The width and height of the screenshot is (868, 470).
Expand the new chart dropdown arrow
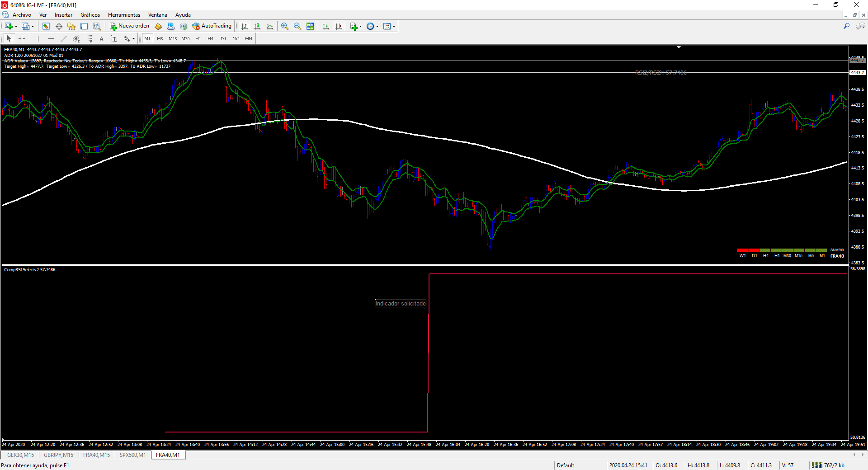point(16,26)
